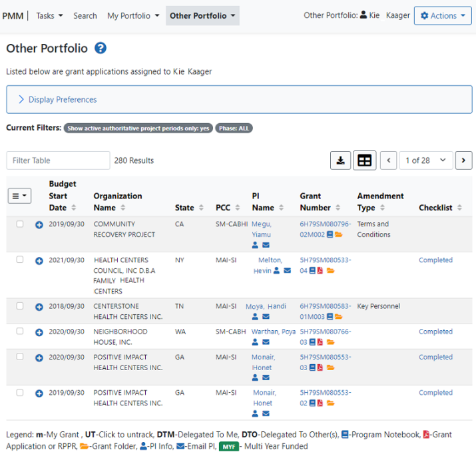Sort by PI Name column
The width and height of the screenshot is (476, 476).
pos(281,208)
